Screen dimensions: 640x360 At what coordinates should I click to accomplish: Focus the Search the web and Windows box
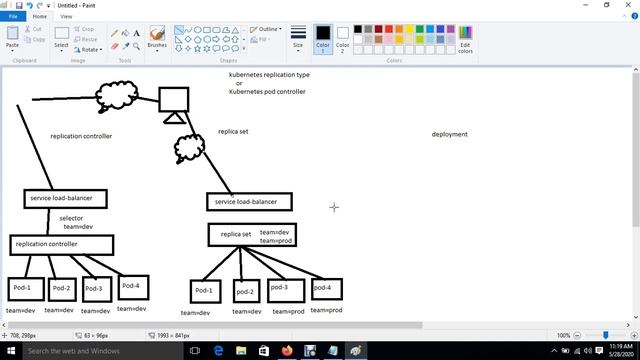(103, 351)
